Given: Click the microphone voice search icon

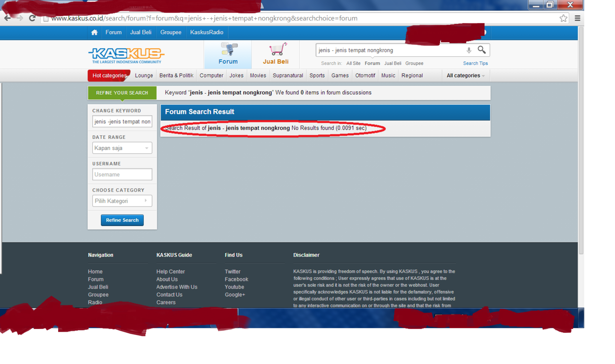Looking at the screenshot, I should (x=469, y=50).
